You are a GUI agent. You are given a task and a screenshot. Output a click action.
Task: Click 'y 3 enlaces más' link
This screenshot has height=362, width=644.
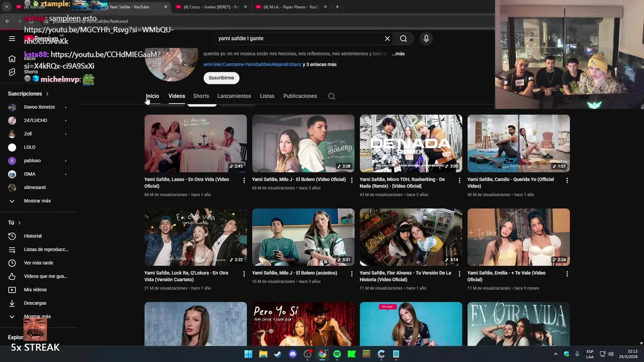[x=320, y=64]
